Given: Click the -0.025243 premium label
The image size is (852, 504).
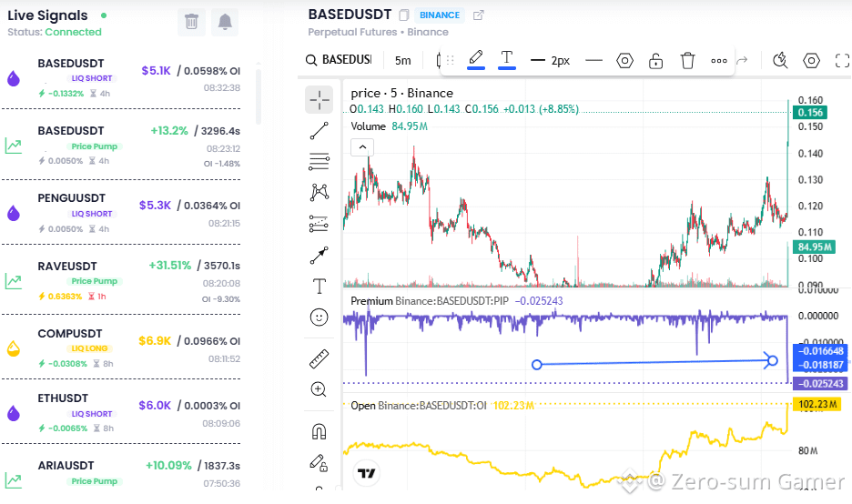Looking at the screenshot, I should point(820,383).
